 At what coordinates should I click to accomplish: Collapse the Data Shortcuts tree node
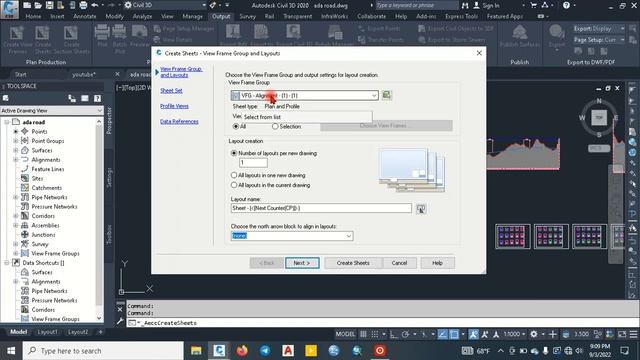click(7, 263)
